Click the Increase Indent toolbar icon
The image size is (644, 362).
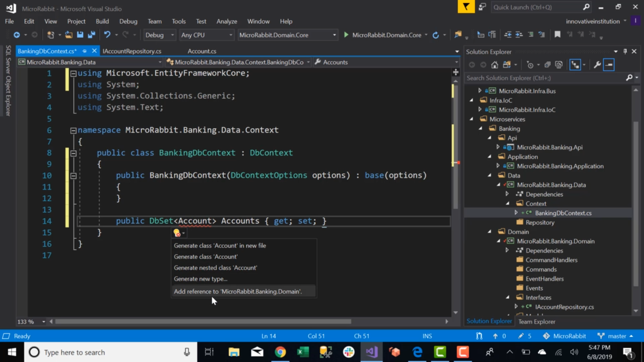tap(519, 35)
